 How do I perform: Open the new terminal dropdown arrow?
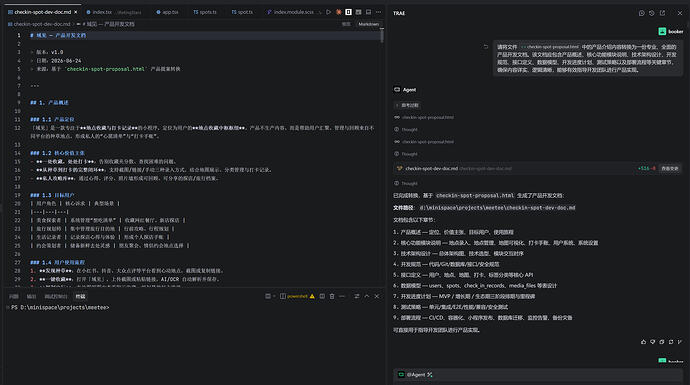(x=274, y=296)
